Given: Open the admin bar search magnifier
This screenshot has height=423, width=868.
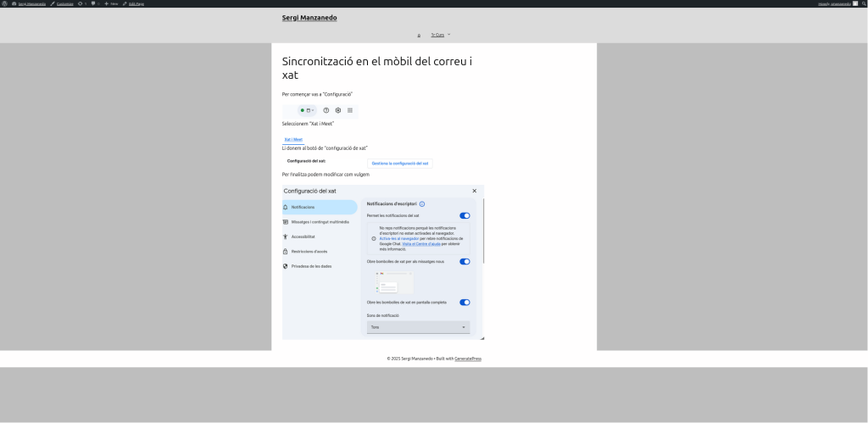Looking at the screenshot, I should click(x=863, y=3).
